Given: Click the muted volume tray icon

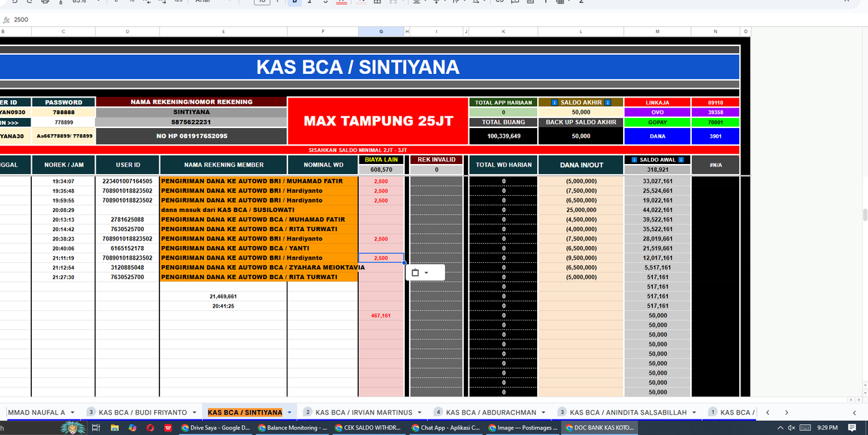Looking at the screenshot, I should tap(791, 428).
